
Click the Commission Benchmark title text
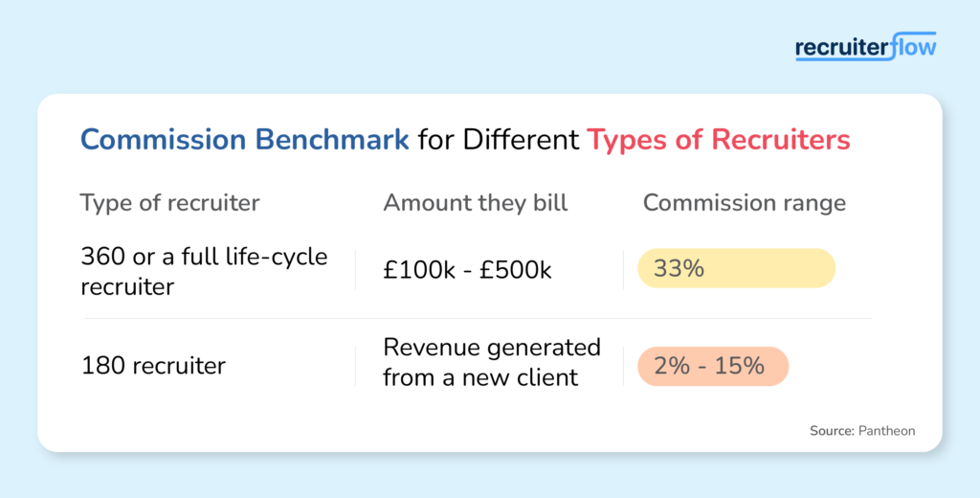point(244,140)
